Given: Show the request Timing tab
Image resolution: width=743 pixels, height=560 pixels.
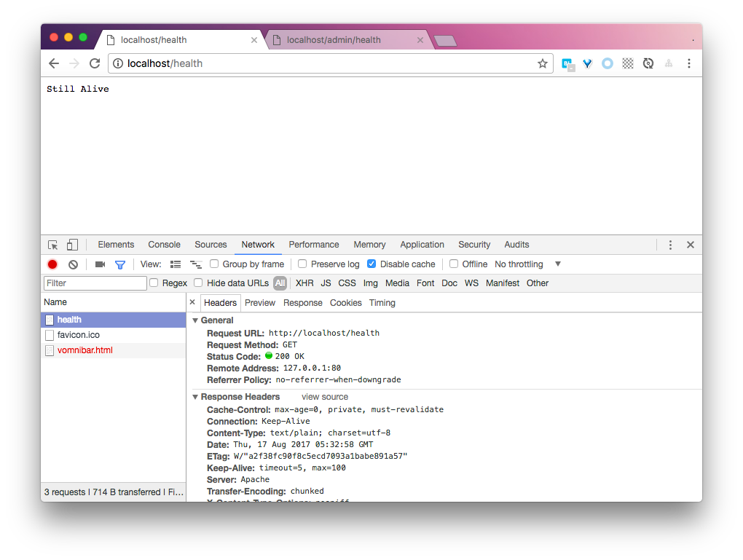Looking at the screenshot, I should [x=382, y=303].
